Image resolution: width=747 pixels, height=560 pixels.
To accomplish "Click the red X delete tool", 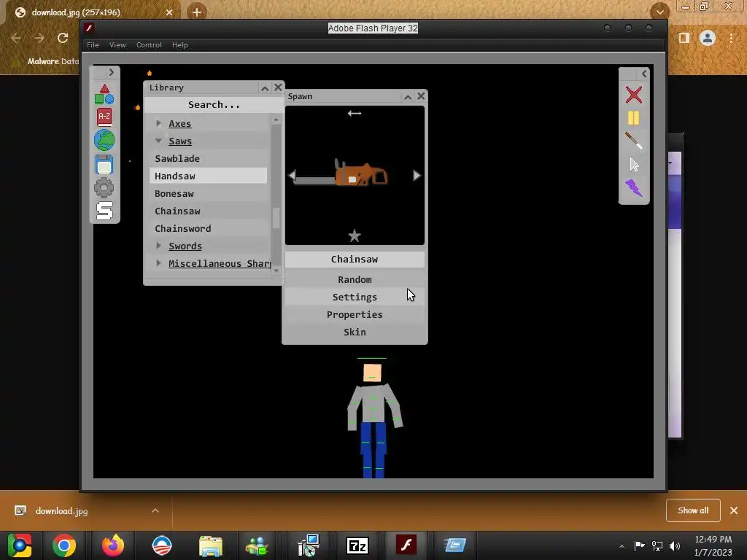I will 634,95.
